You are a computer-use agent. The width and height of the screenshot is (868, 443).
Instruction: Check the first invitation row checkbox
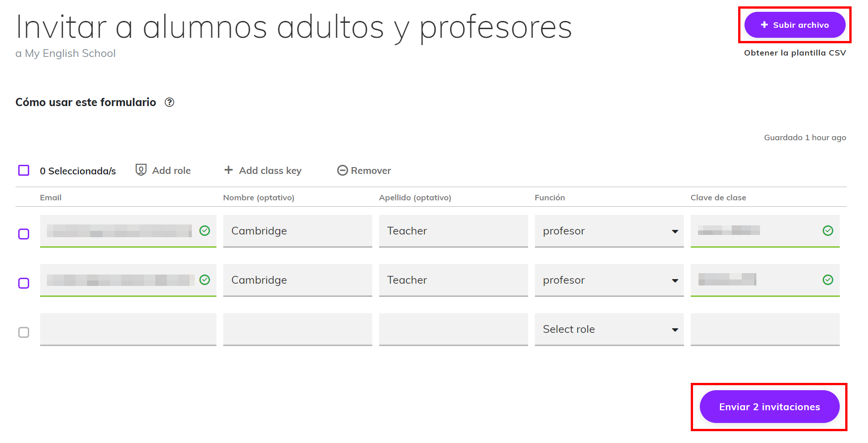click(24, 234)
